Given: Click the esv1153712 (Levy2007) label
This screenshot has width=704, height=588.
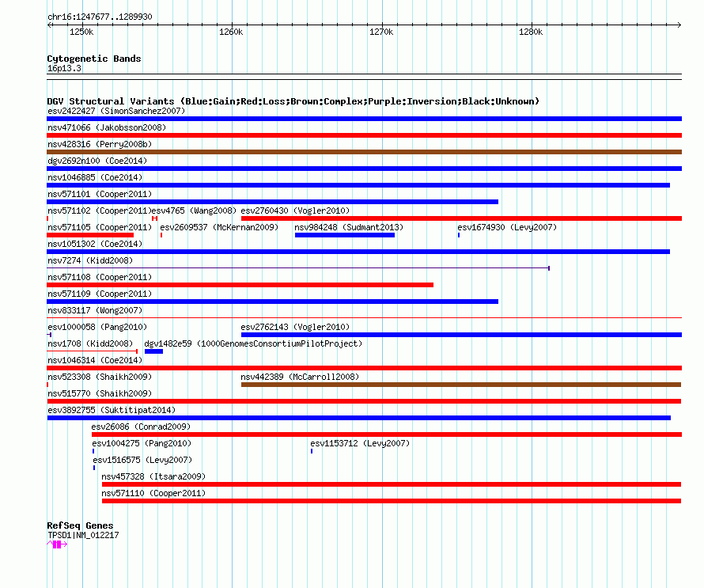Looking at the screenshot, I should click(360, 443).
